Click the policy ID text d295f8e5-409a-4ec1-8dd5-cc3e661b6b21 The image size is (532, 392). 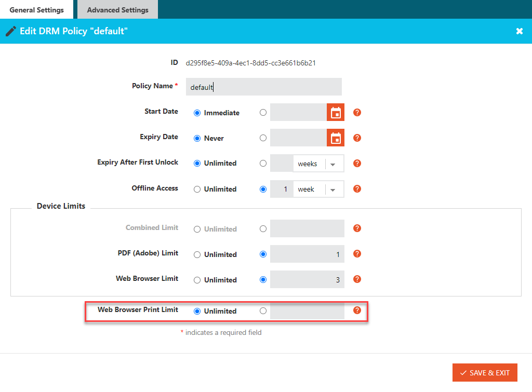click(251, 63)
